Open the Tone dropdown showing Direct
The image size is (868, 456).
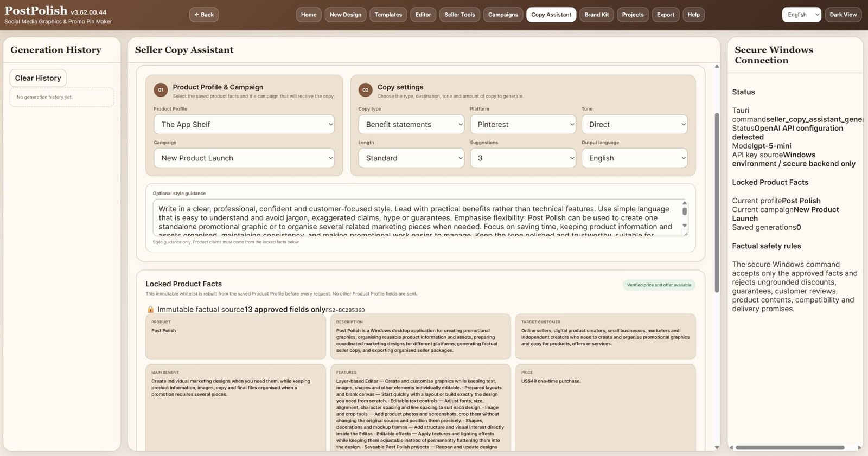click(x=634, y=124)
